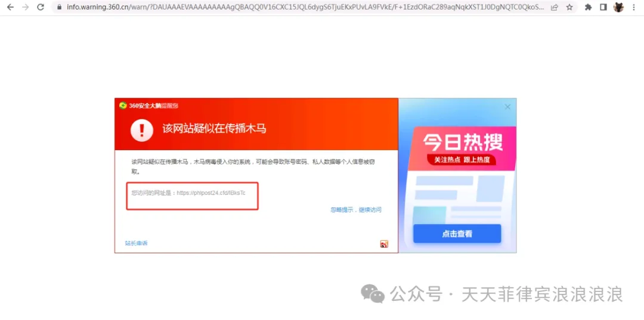
Task: Go forward with the browser forward arrow
Action: (x=26, y=7)
